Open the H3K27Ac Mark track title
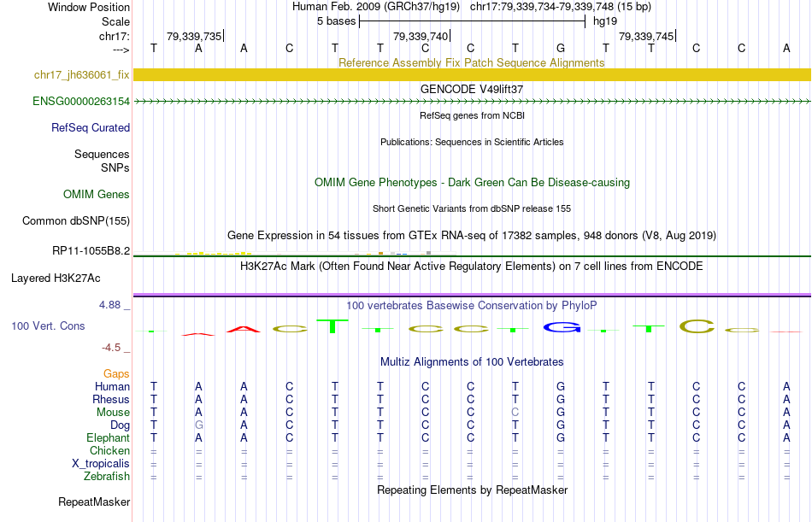This screenshot has width=812, height=522. (472, 267)
